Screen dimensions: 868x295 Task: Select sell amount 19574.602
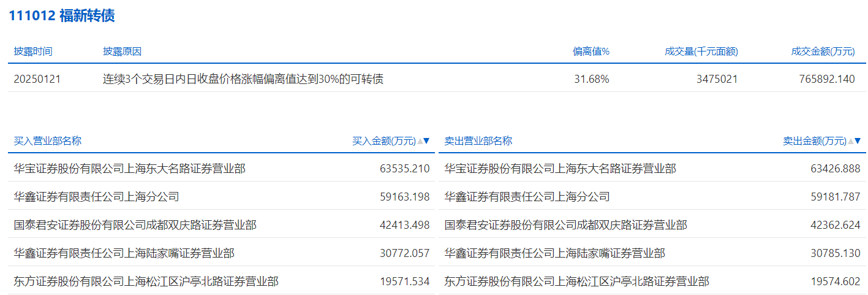(x=836, y=281)
